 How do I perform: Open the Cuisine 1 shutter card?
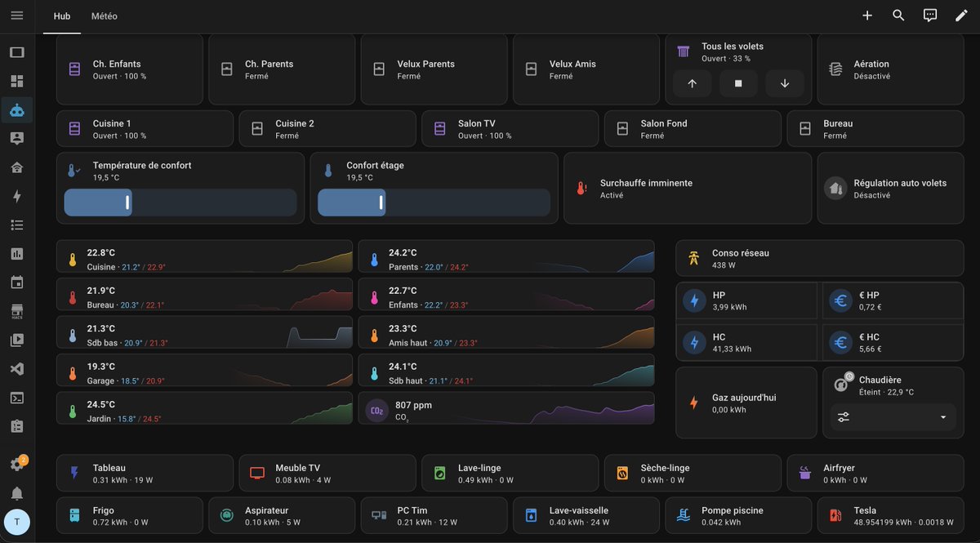pos(145,129)
